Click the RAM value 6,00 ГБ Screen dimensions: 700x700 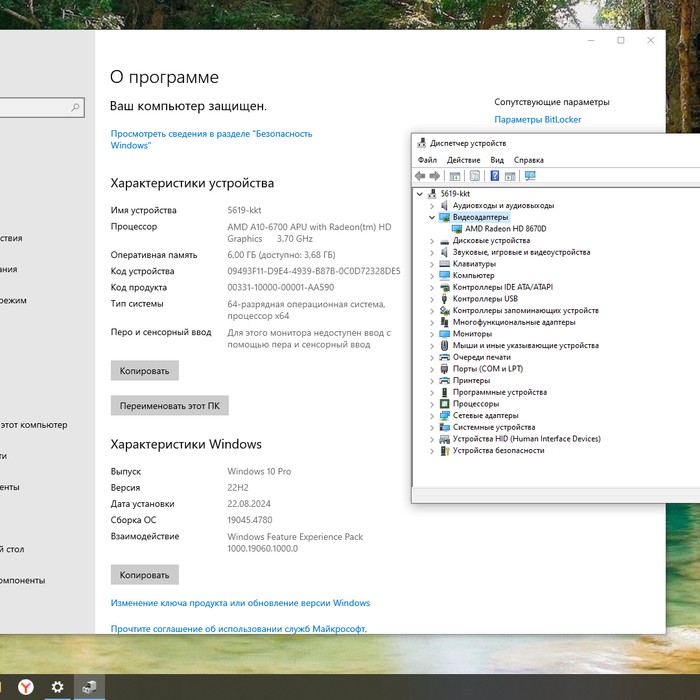click(x=281, y=255)
